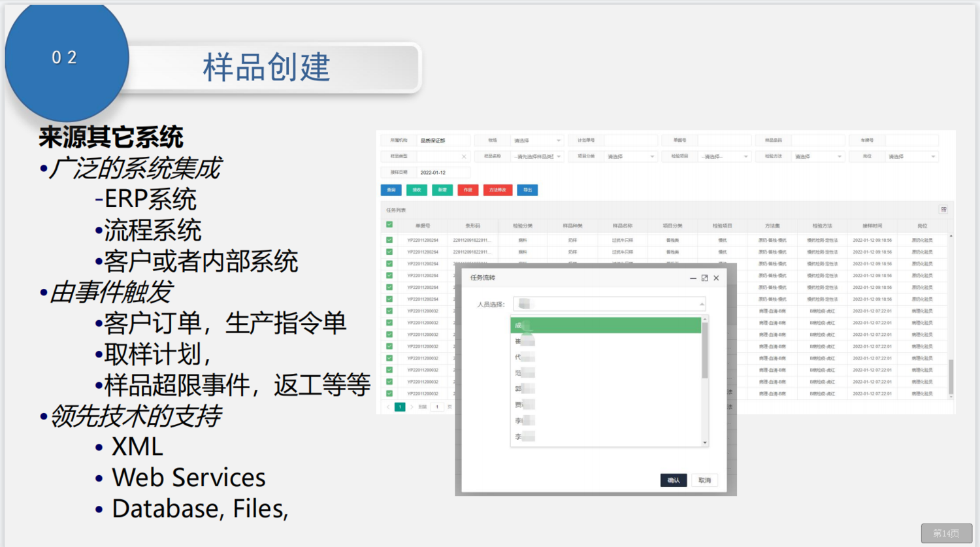Toggle checkbox of first YP22011200264 row
The image size is (980, 547).
(389, 240)
